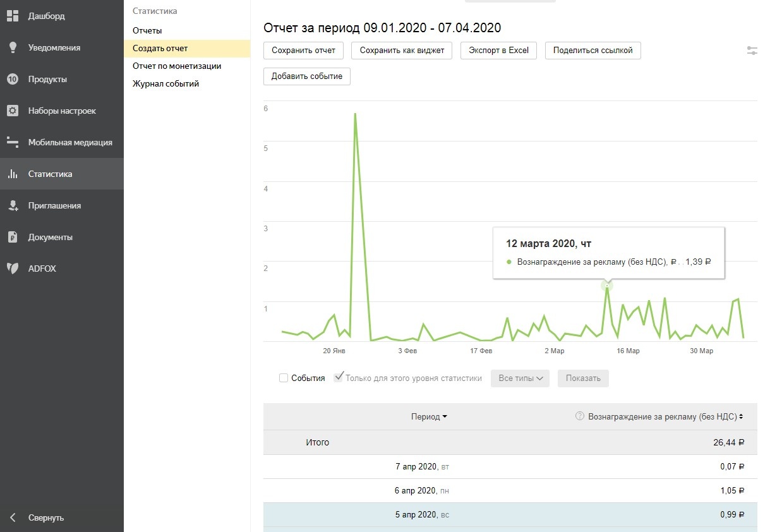This screenshot has height=532, width=770.
Task: Click the Итого total row label
Action: coord(318,442)
